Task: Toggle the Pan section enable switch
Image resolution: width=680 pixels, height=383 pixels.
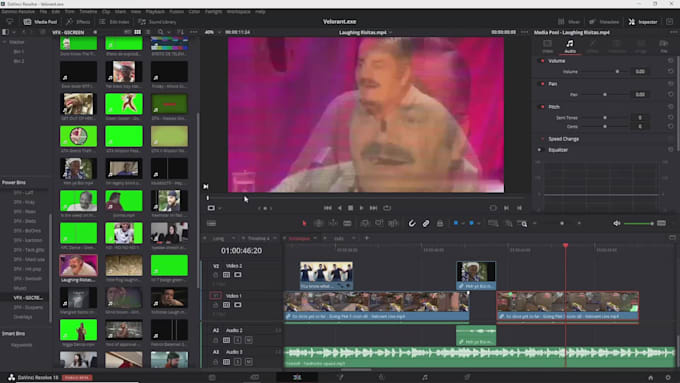Action: 542,84
